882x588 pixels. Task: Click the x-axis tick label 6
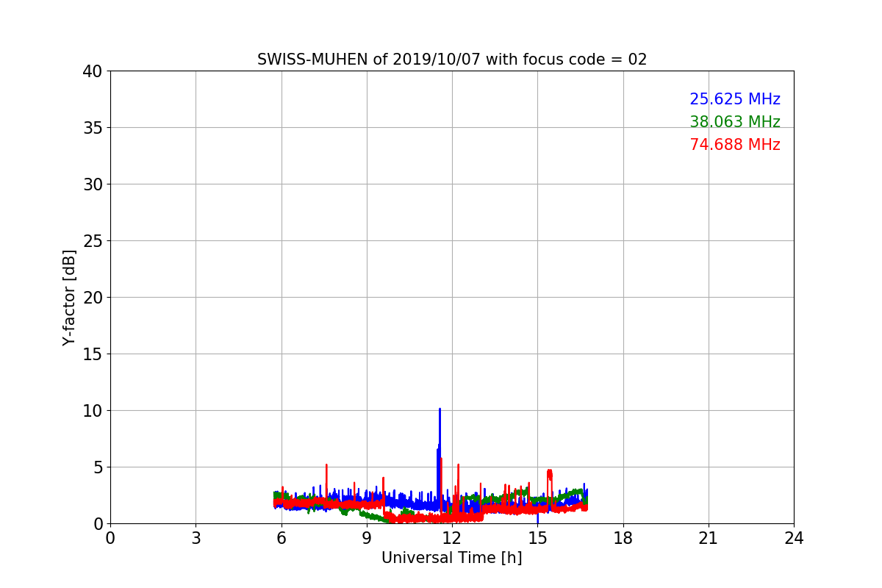(x=282, y=539)
